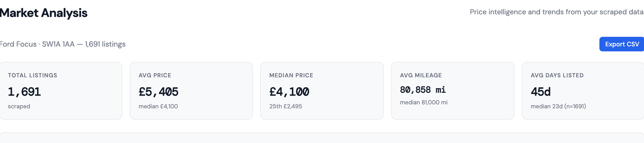Select the 45d days listed value
Viewport: 644px width, 143px height.
coord(541,92)
